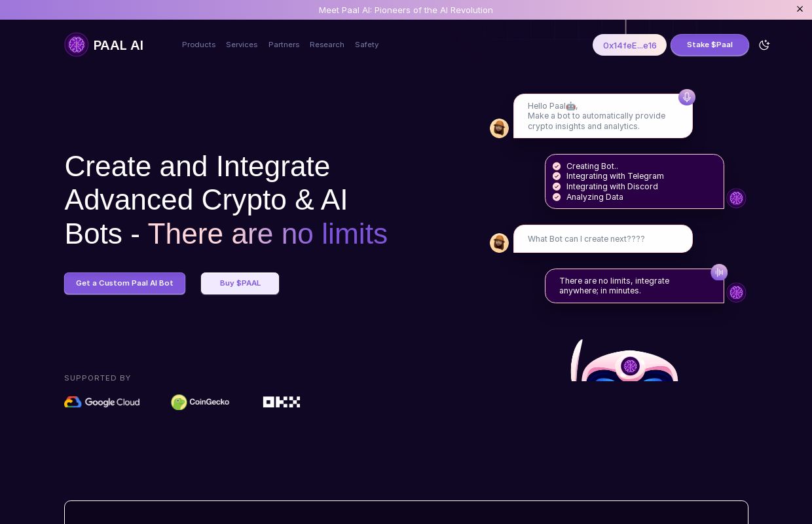Click user avatar beside 'What Bot can I create next' message

499,243
